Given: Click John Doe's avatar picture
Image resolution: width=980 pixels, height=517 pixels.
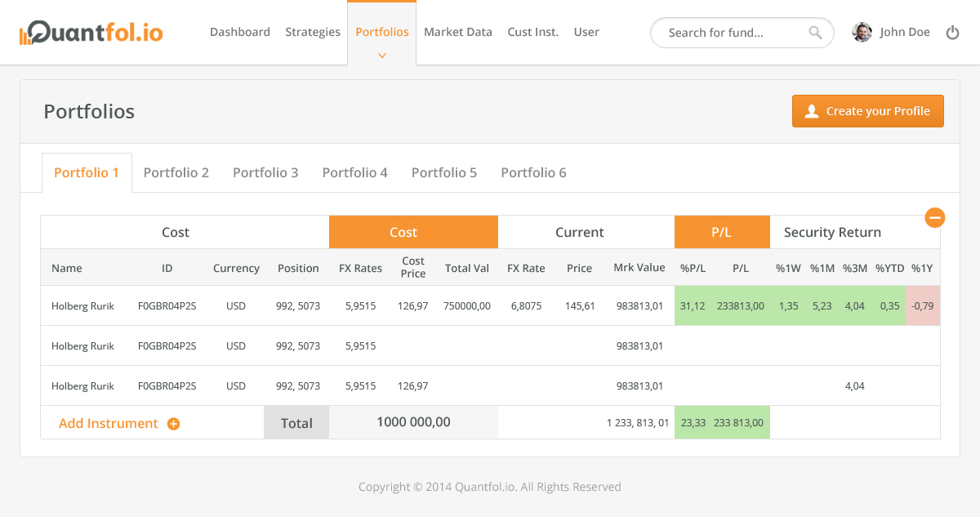Looking at the screenshot, I should pyautogui.click(x=862, y=33).
